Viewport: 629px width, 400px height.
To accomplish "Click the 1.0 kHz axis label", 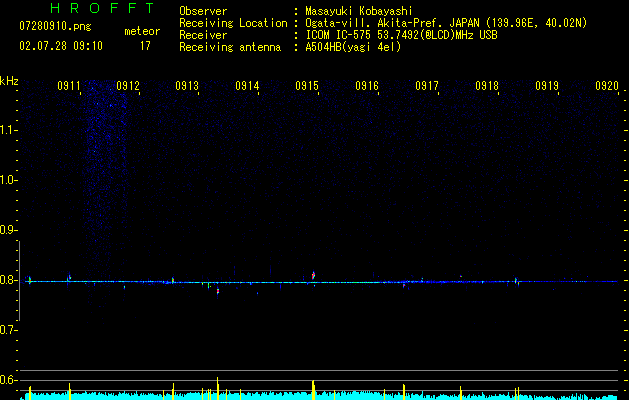I will [8, 180].
